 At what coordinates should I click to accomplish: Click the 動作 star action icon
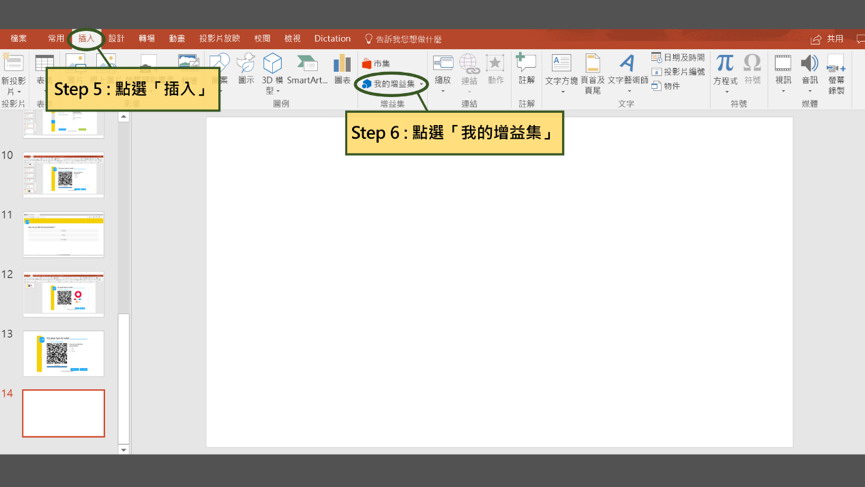[495, 63]
